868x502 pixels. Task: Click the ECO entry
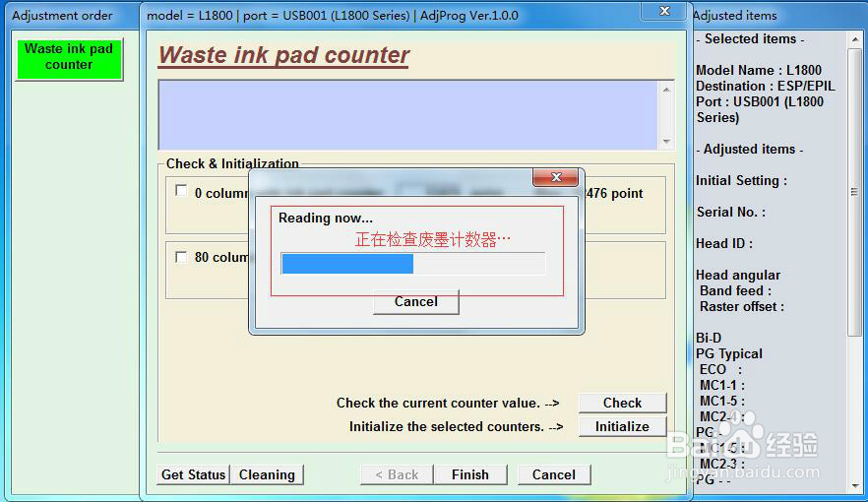coord(720,370)
